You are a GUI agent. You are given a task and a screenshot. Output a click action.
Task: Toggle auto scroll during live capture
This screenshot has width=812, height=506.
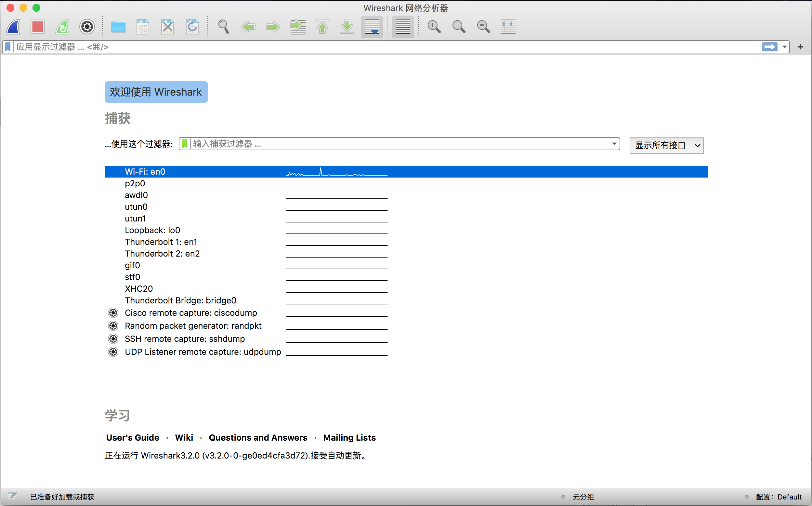click(x=372, y=27)
